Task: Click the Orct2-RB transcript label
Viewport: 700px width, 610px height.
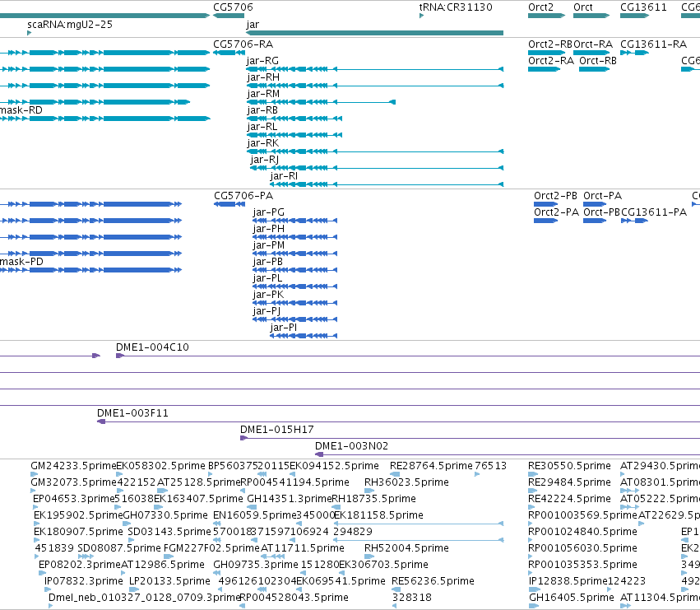Action: click(x=550, y=44)
